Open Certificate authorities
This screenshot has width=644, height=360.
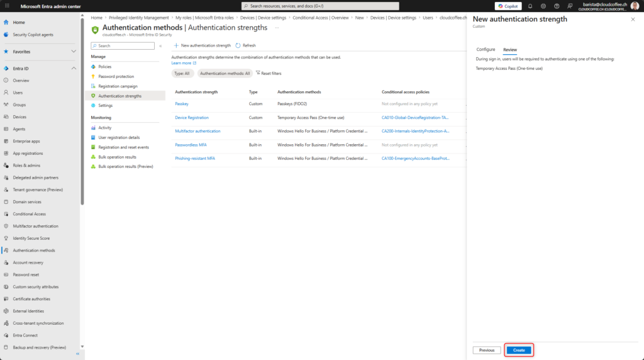31,299
